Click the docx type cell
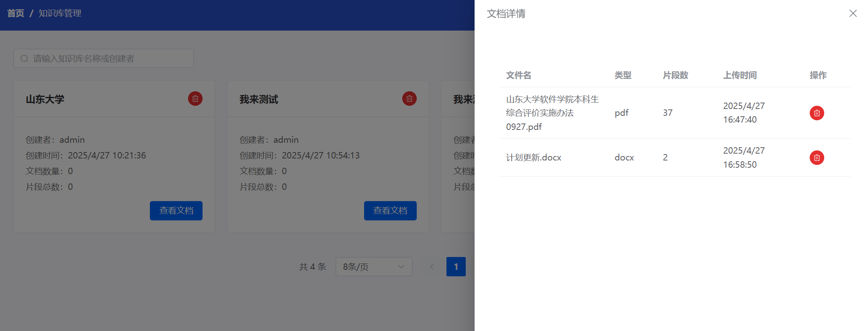The height and width of the screenshot is (331, 868). pyautogui.click(x=624, y=158)
